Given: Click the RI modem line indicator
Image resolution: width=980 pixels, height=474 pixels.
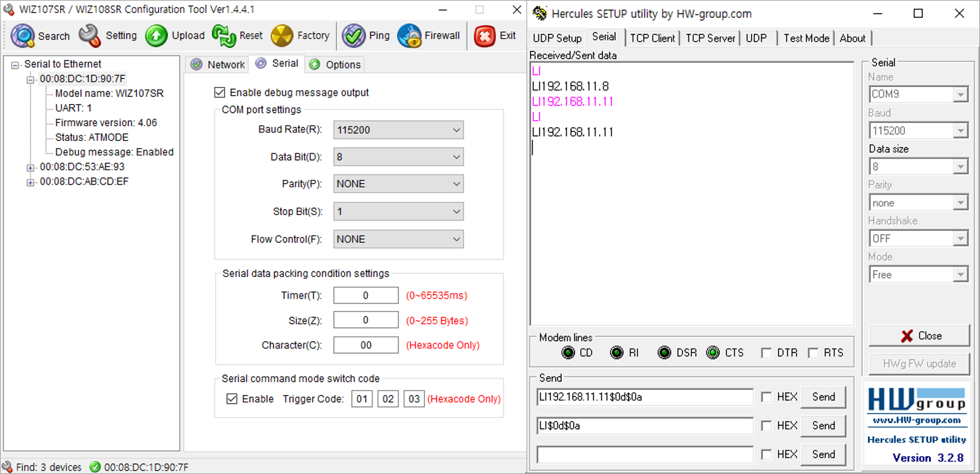Looking at the screenshot, I should 617,353.
